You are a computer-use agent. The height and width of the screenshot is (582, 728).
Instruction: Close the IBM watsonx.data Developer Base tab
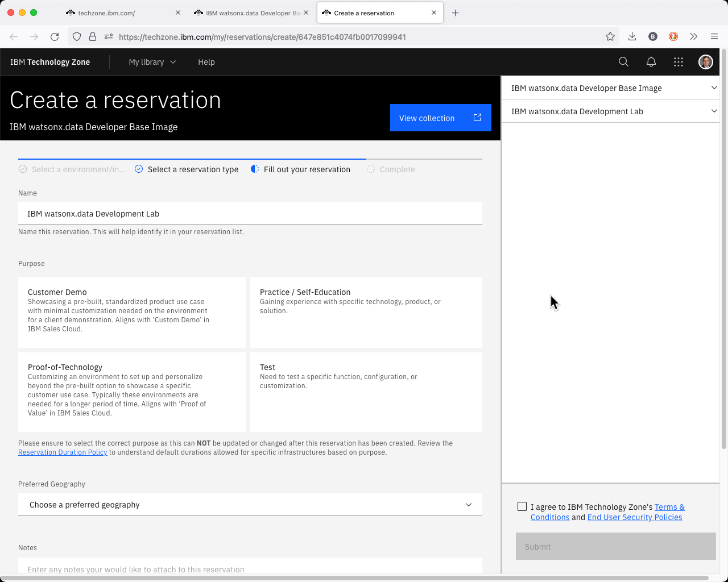point(306,13)
